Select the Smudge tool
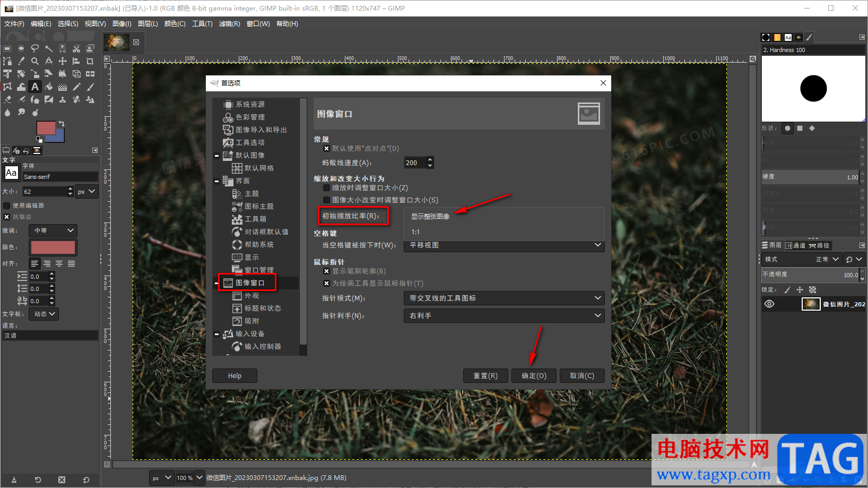 pos(21,112)
